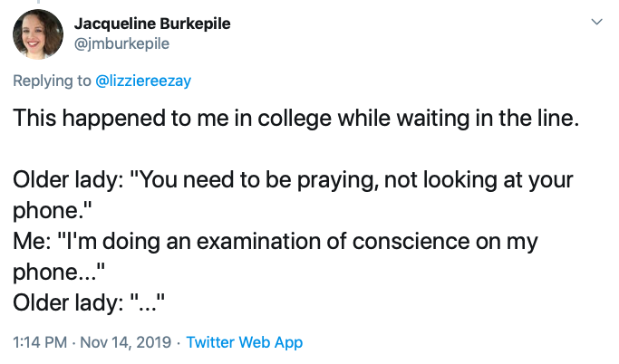The image size is (619, 364).
Task: Click the final 'Older lady: "..."' line
Action: [x=87, y=304]
